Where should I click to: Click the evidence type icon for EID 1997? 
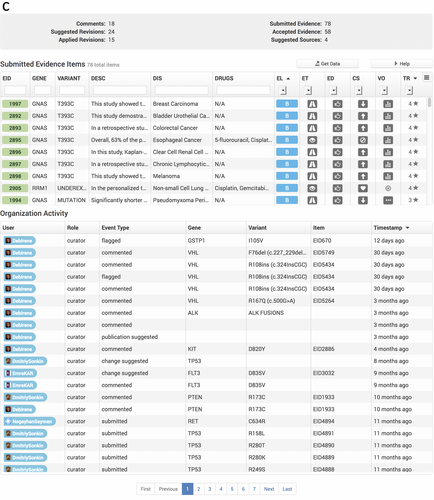[x=312, y=104]
